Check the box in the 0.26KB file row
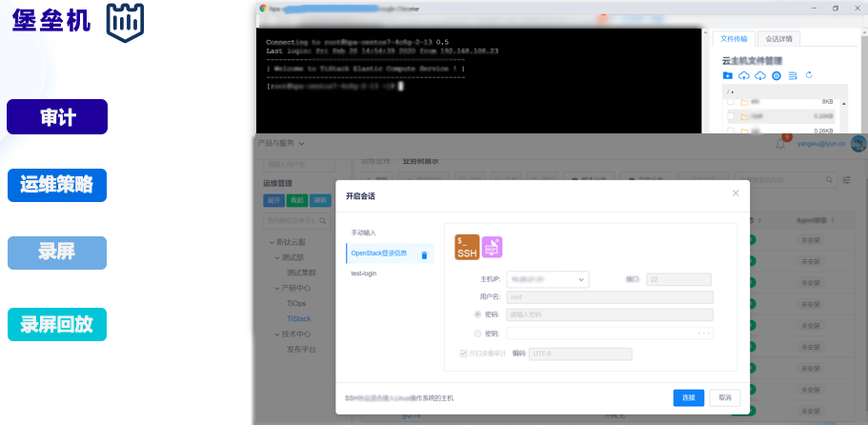 pos(731,131)
